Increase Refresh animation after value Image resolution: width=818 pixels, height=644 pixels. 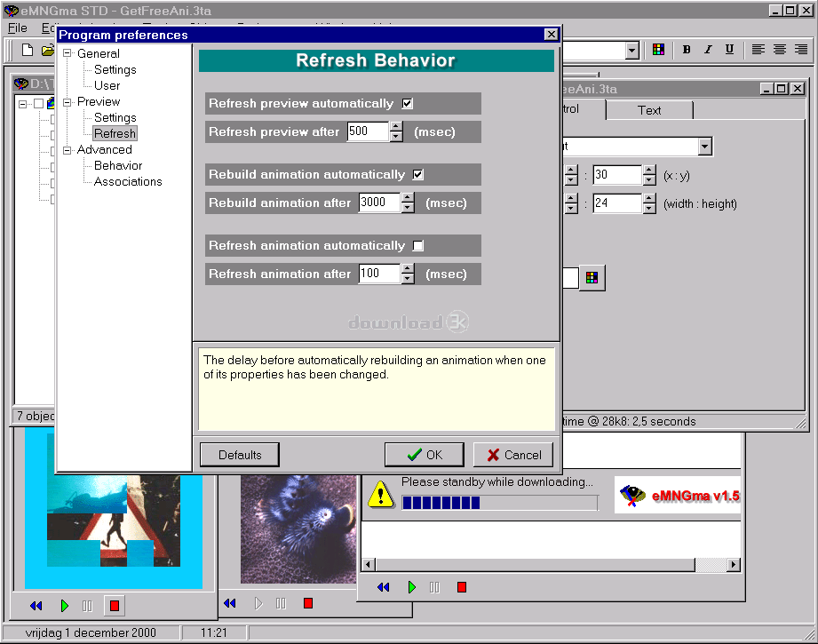408,268
